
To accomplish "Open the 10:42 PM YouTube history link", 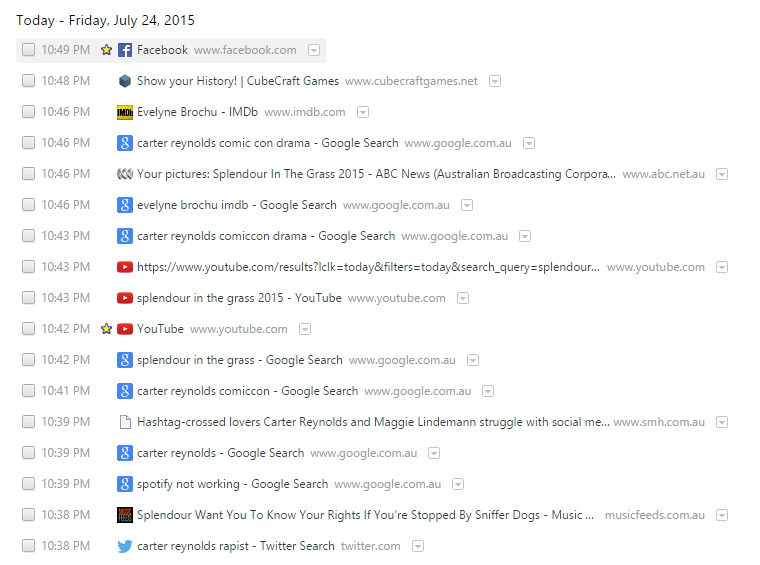I will pyautogui.click(x=160, y=329).
